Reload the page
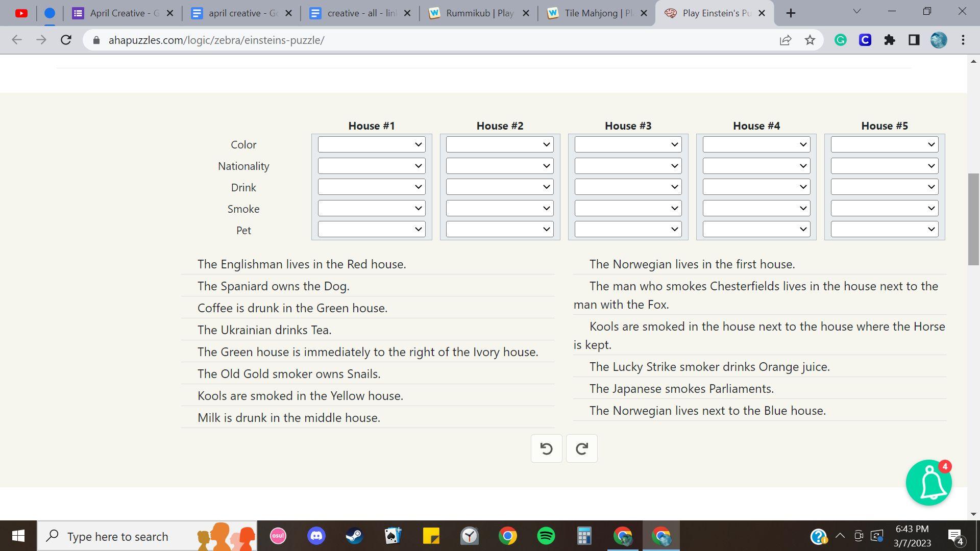Viewport: 980px width, 551px height. click(x=66, y=40)
